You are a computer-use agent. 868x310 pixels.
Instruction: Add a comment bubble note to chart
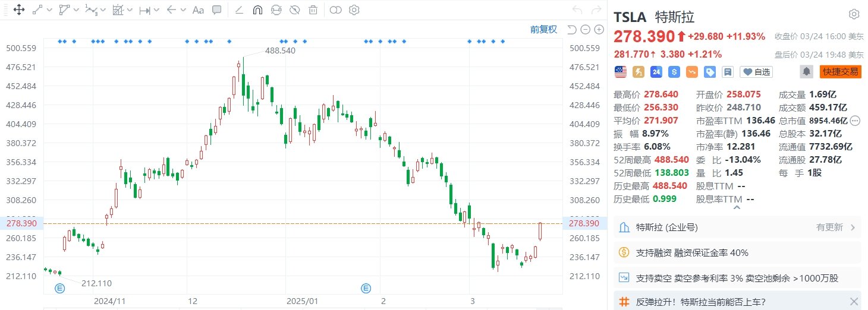[x=217, y=10]
